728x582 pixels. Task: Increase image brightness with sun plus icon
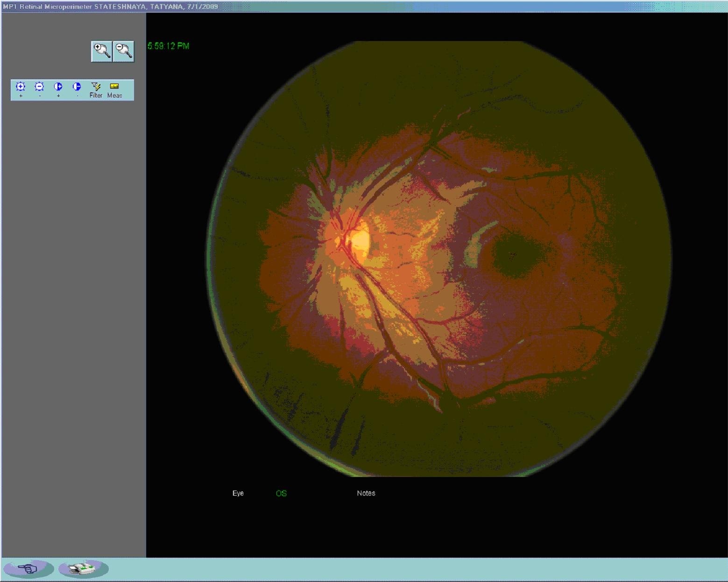pos(21,89)
